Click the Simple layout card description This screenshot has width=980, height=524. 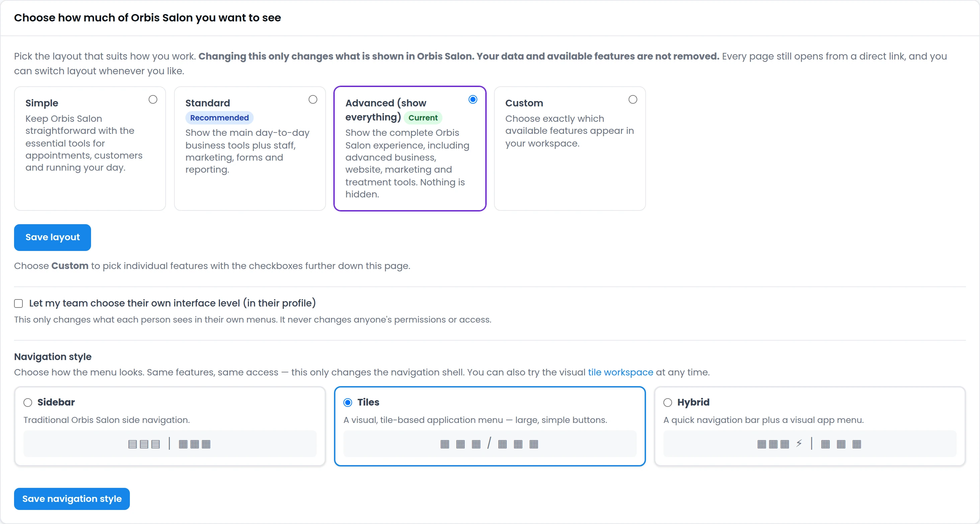[84, 143]
